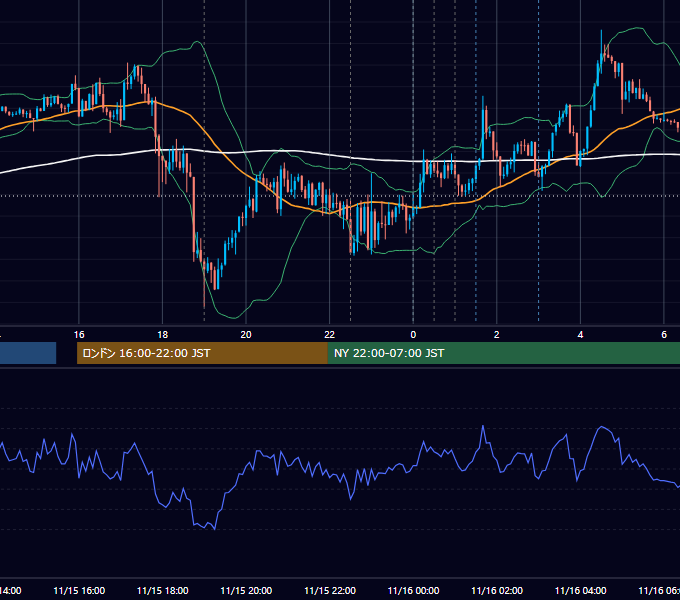Image resolution: width=680 pixels, height=600 pixels.
Task: Click the NY 22:00-07:00 JST session bar
Action: pos(503,353)
